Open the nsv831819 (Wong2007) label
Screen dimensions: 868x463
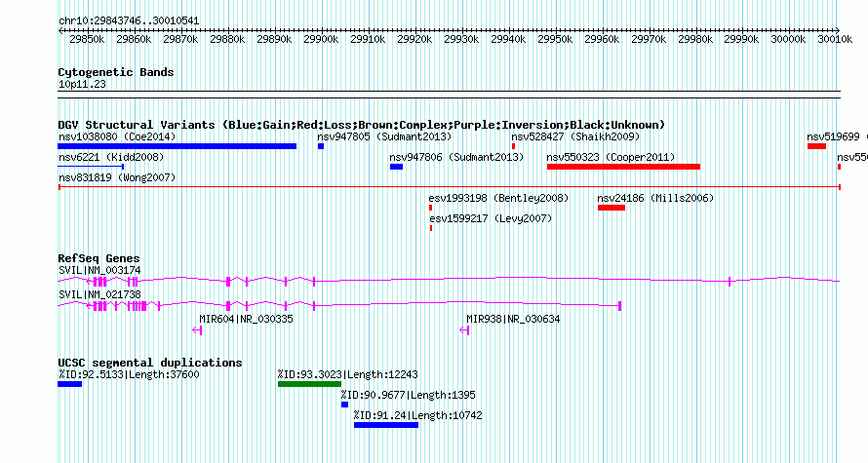point(117,177)
